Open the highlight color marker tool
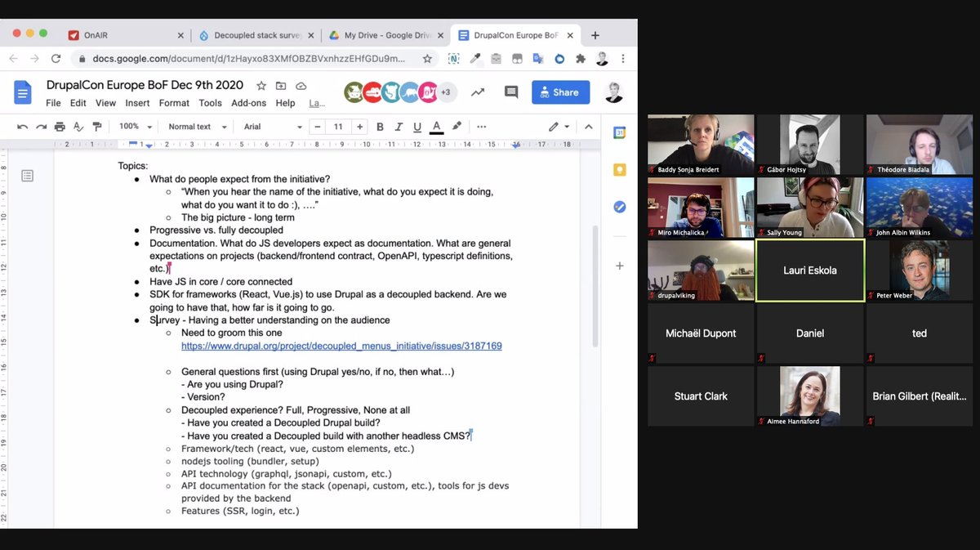This screenshot has width=980, height=550. click(x=457, y=127)
